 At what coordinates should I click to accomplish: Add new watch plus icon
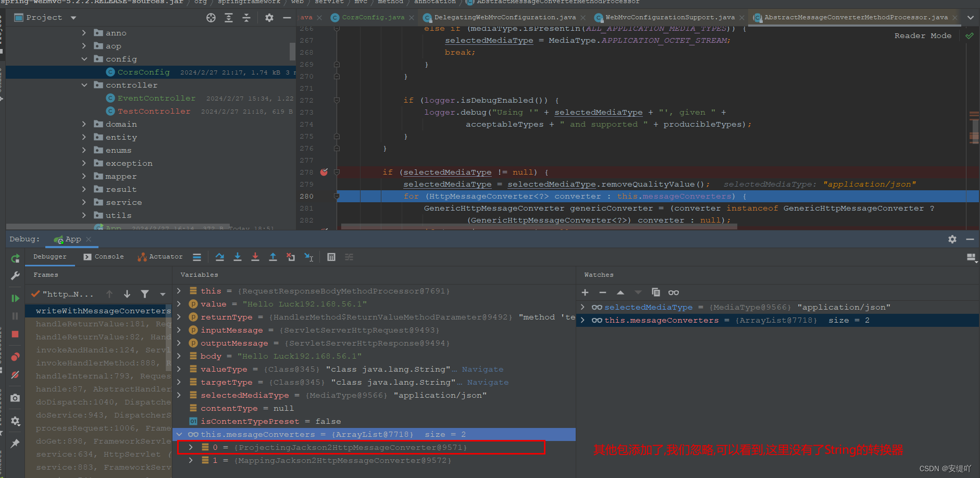(585, 292)
